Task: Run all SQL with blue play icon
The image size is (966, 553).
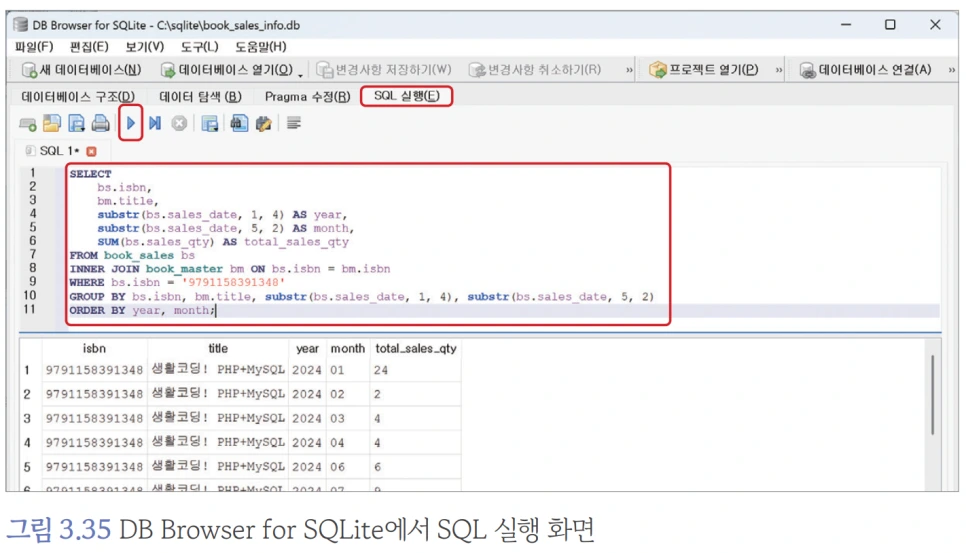Action: pyautogui.click(x=131, y=123)
